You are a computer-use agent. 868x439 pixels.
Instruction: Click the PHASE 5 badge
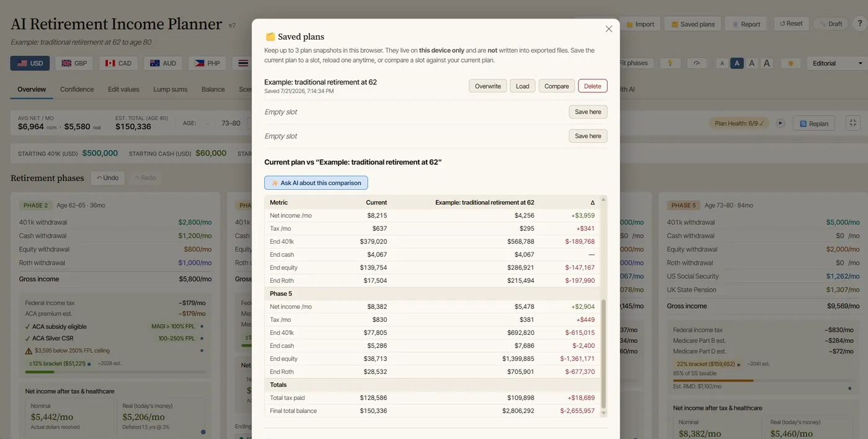683,205
